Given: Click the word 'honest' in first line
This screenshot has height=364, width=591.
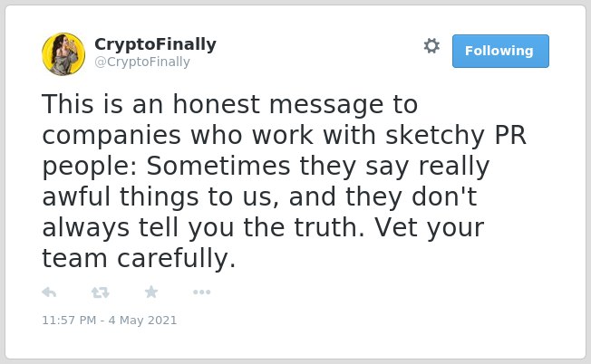Looking at the screenshot, I should coord(217,104).
